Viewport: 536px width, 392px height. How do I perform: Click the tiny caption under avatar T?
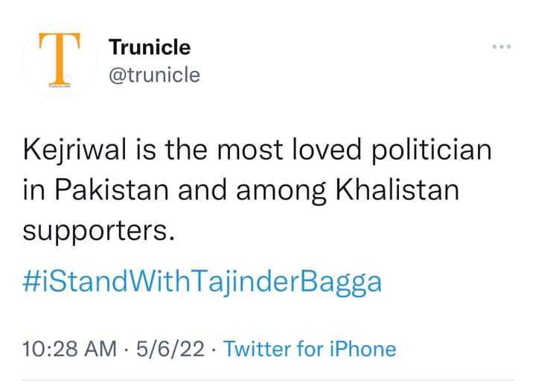[x=60, y=86]
